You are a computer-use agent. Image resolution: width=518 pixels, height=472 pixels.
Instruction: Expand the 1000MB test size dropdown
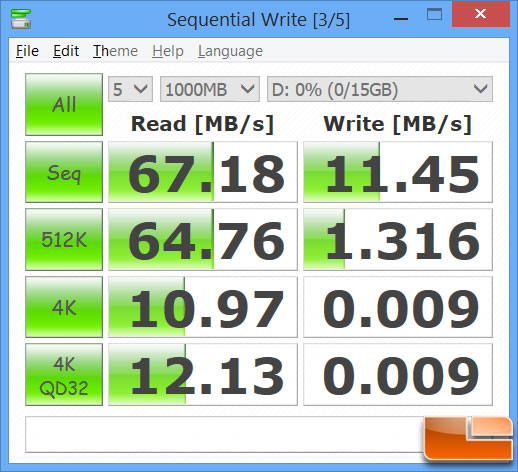[x=210, y=89]
